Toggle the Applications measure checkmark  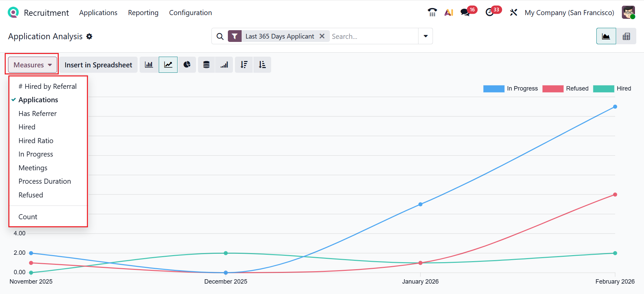(x=38, y=100)
